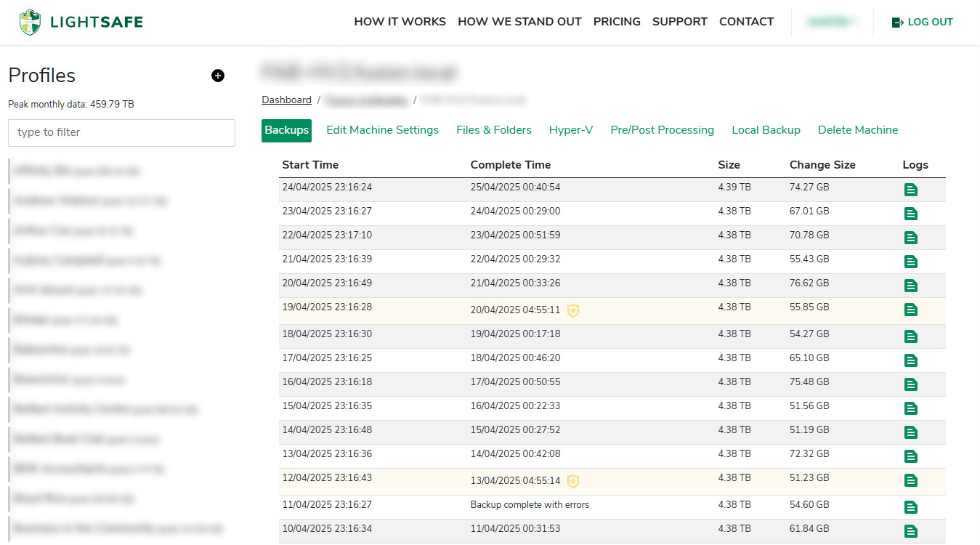The height and width of the screenshot is (545, 980).
Task: Click the Delete Machine link
Action: click(858, 130)
